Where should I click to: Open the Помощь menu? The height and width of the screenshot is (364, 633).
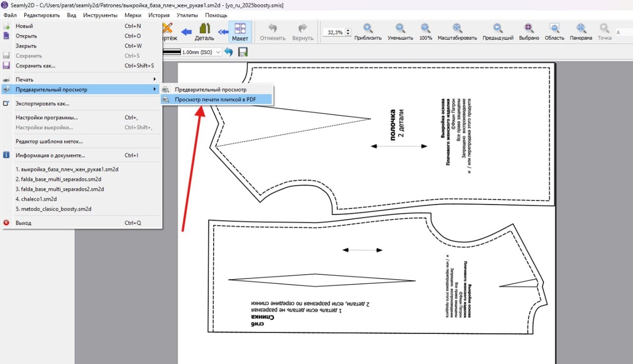(216, 15)
